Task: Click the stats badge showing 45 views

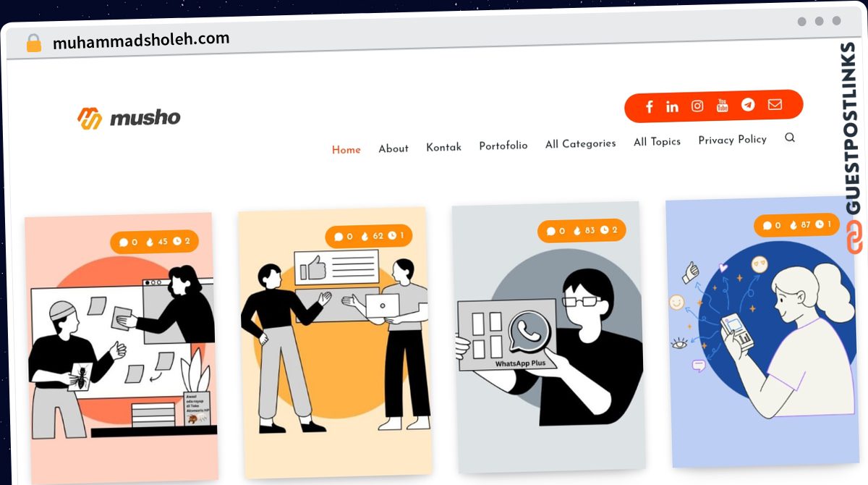Action: [154, 242]
